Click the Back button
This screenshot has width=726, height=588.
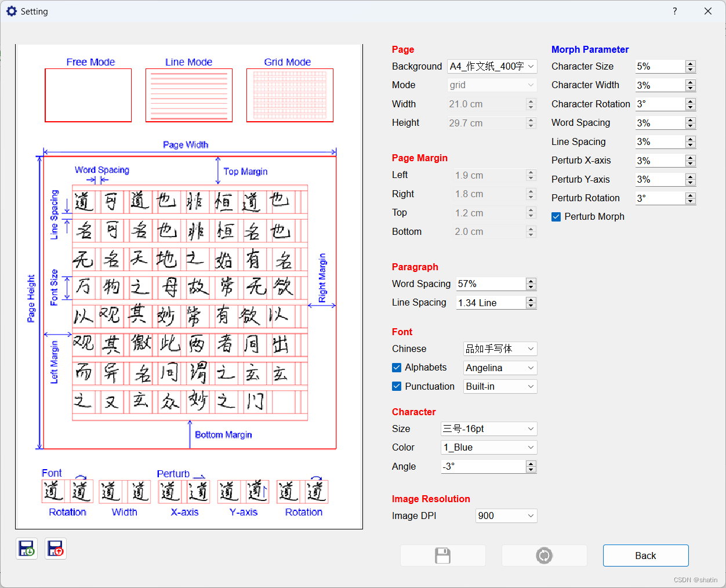click(x=645, y=556)
